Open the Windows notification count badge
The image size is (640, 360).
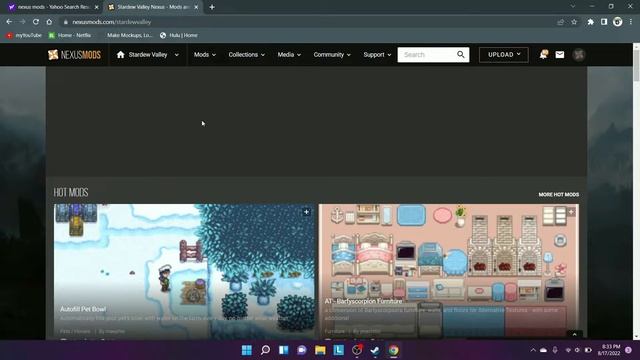[629, 350]
